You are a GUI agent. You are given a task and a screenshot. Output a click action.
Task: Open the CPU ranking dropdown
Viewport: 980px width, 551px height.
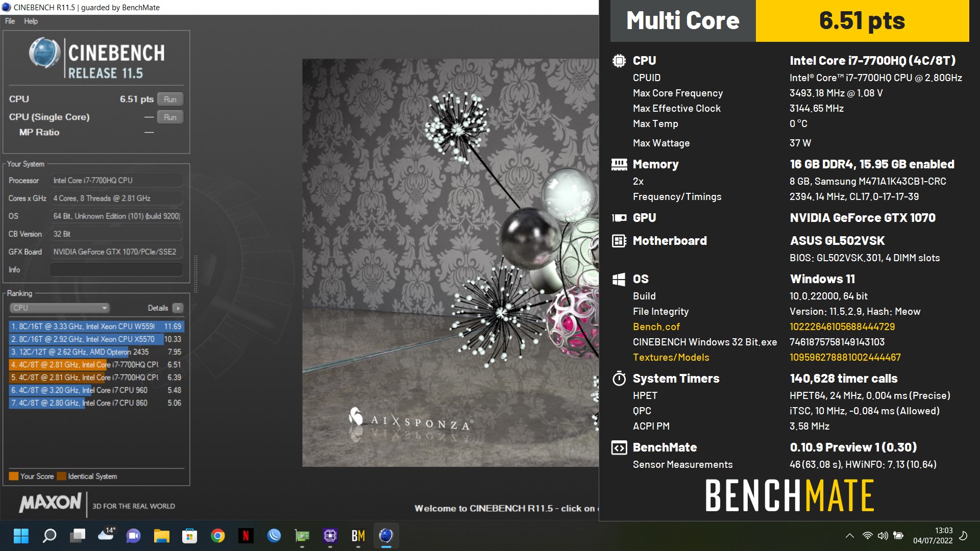[60, 308]
